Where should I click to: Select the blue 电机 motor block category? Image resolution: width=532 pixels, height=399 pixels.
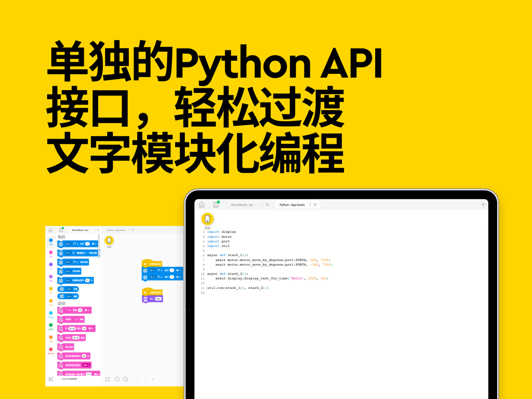(x=51, y=240)
